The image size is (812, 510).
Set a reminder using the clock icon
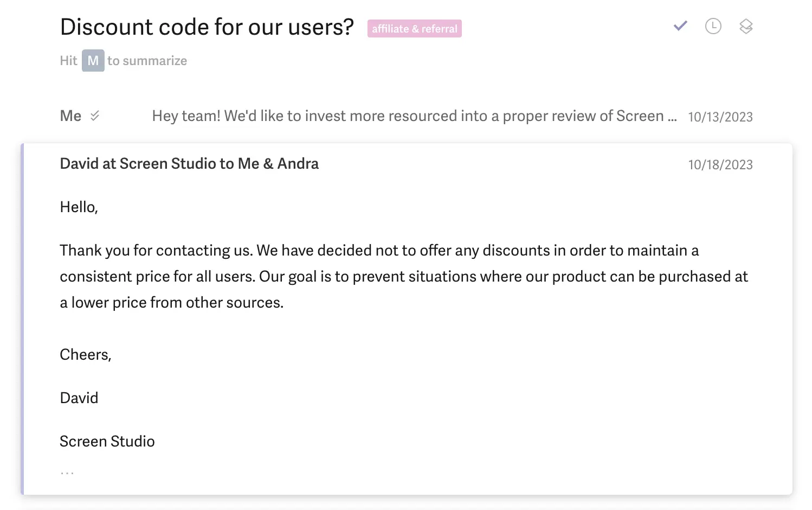click(x=713, y=26)
